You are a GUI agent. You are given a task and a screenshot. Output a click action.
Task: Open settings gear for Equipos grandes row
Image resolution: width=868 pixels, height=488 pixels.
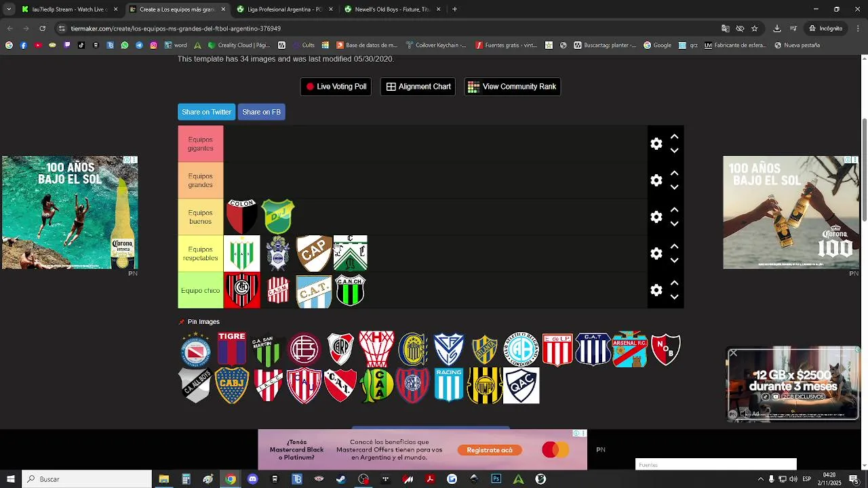tap(656, 180)
